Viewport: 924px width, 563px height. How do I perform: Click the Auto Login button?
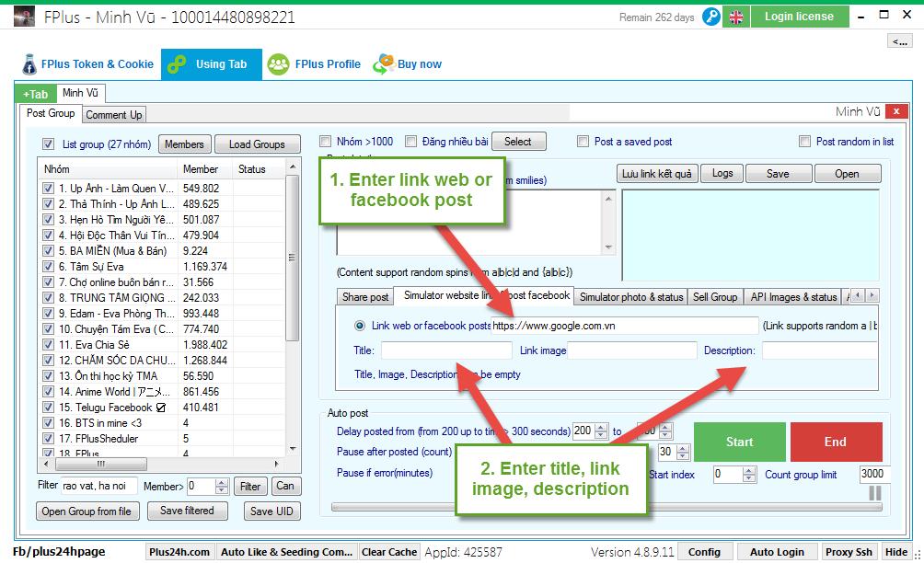point(777,552)
